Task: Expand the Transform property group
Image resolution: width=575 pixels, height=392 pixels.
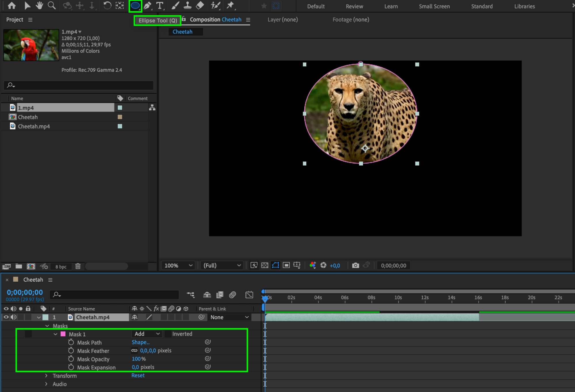Action: coord(46,375)
